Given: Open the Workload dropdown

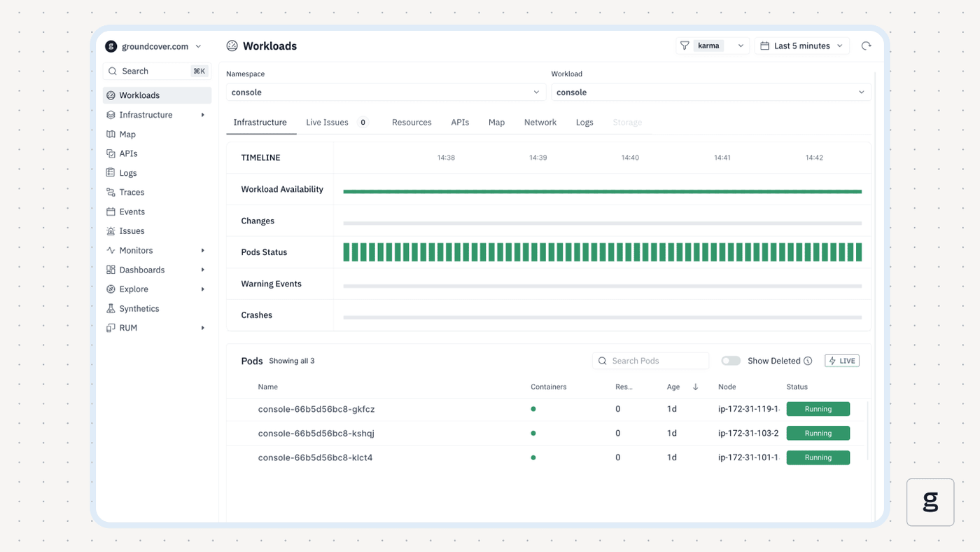Looking at the screenshot, I should [x=711, y=92].
